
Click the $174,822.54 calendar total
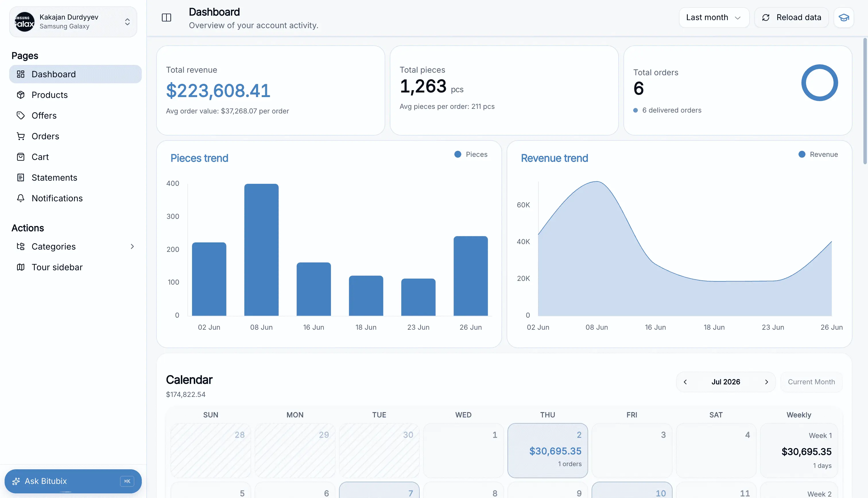point(185,394)
